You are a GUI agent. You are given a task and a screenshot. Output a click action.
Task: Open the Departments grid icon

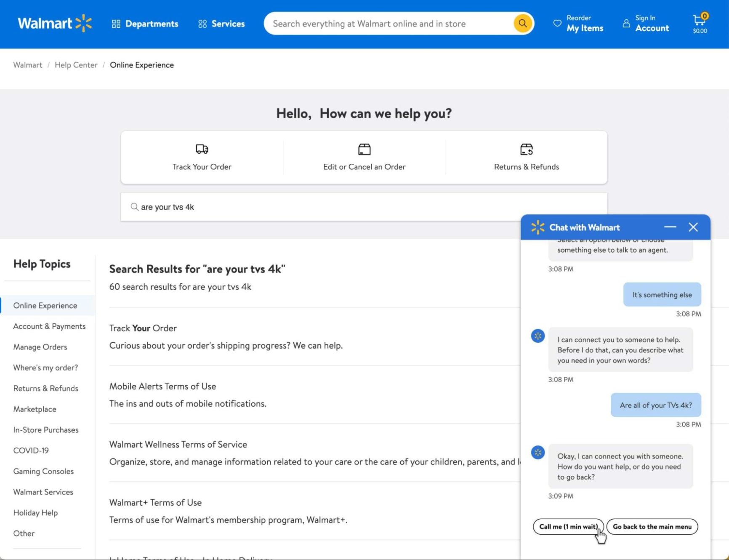coord(116,23)
